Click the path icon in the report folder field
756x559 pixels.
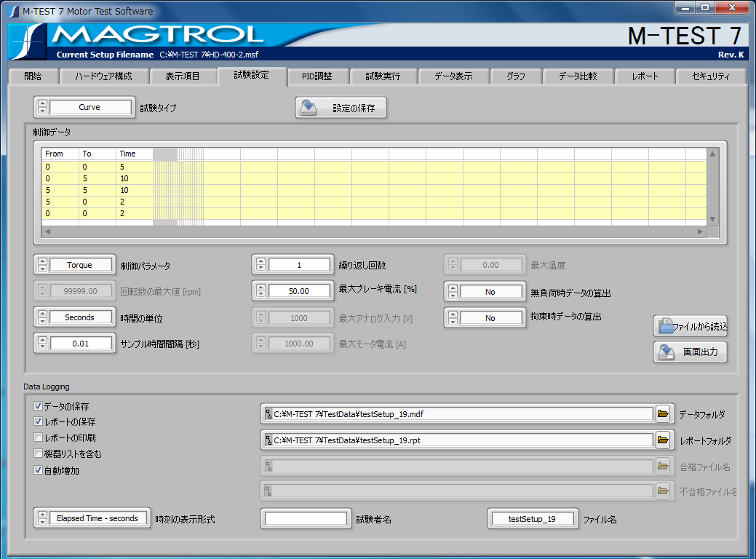point(268,440)
